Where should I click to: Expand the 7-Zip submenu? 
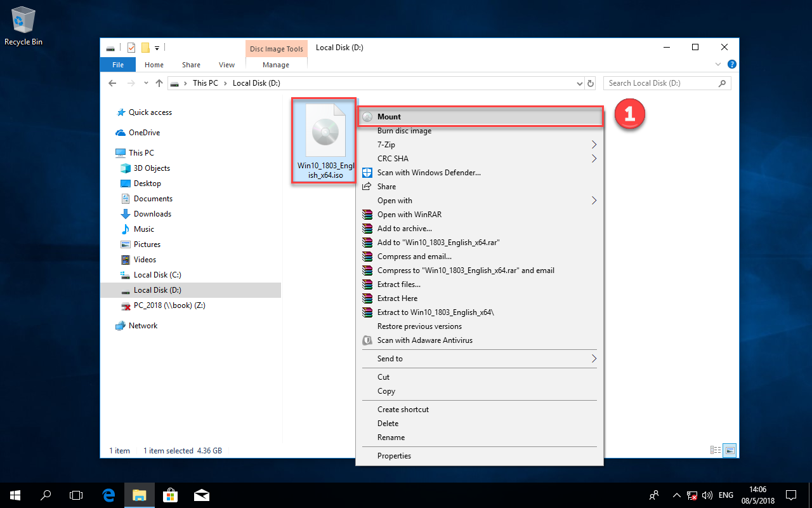click(480, 145)
